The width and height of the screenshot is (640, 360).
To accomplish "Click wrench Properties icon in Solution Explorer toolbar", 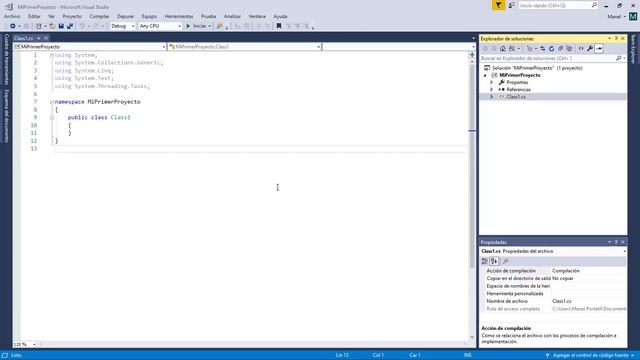I will coord(590,49).
